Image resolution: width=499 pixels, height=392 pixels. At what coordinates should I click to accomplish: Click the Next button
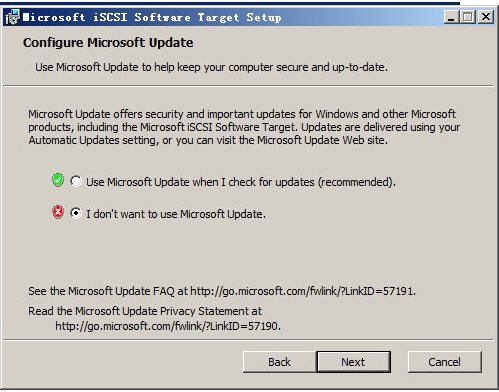[353, 362]
